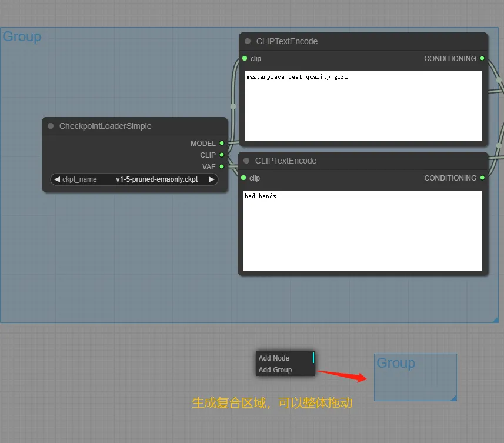The width and height of the screenshot is (504, 443).
Task: Click the clip input port on bottom CLIPTextEncode
Action: tap(243, 178)
